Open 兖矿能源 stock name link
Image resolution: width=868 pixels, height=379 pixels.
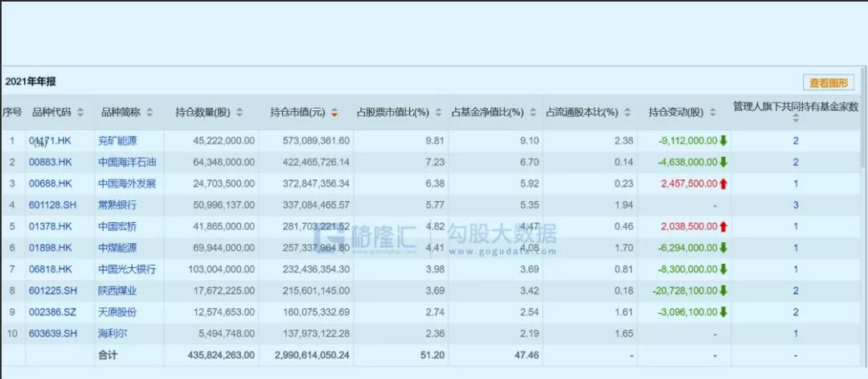tap(117, 141)
